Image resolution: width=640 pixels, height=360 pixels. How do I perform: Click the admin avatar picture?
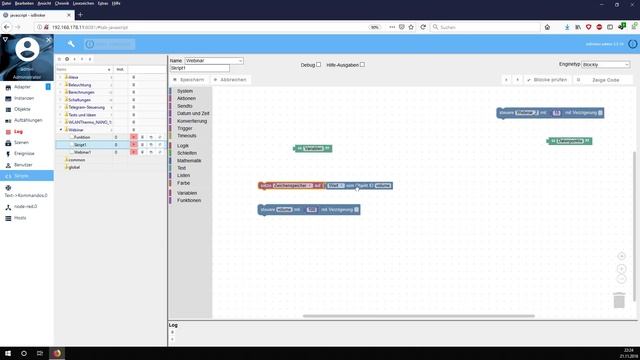pyautogui.click(x=27, y=49)
